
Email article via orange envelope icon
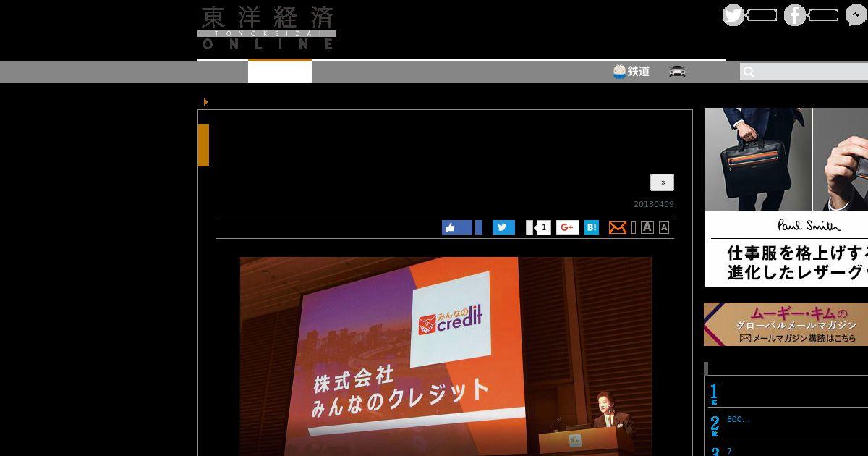pyautogui.click(x=618, y=227)
